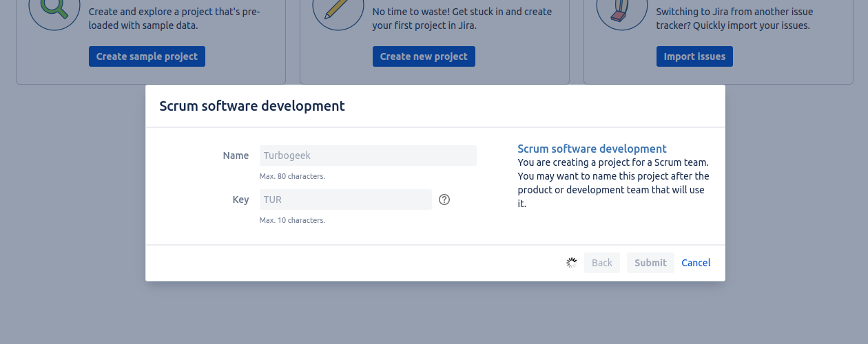This screenshot has width=868, height=344.
Task: Click the Scrum team description paragraph
Action: pyautogui.click(x=613, y=183)
